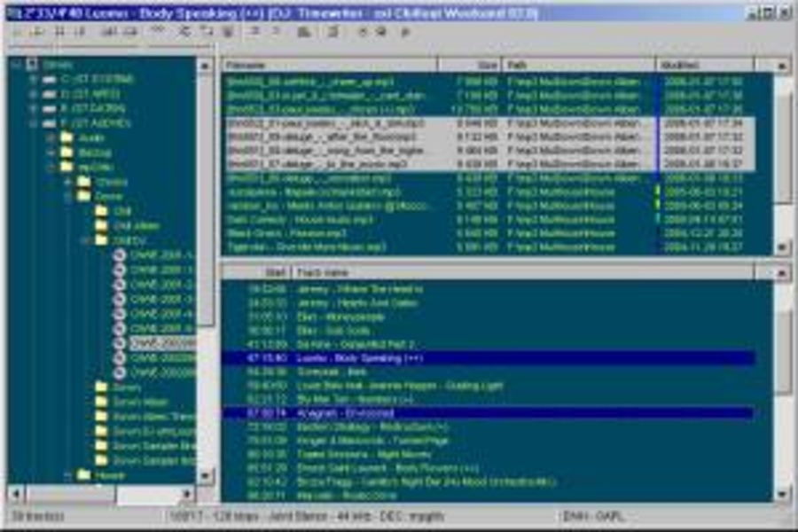The image size is (798, 532).
Task: Sort files by the Modified column
Action: coord(705,65)
